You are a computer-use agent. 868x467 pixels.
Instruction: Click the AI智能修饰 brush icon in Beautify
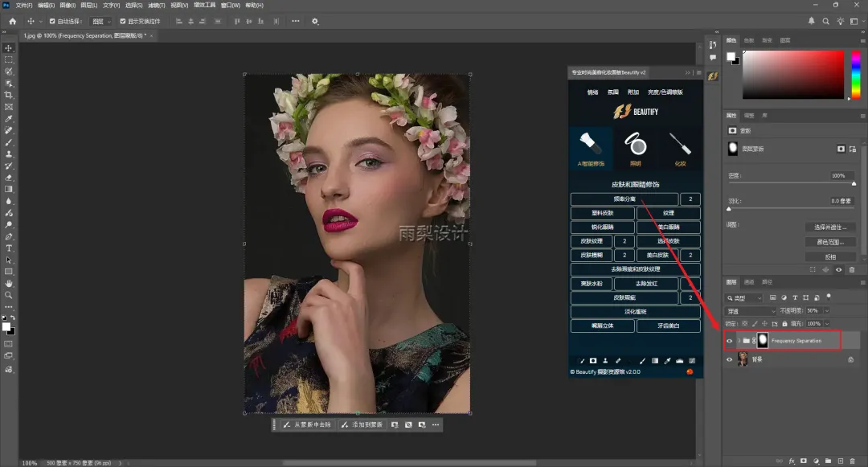coord(590,143)
